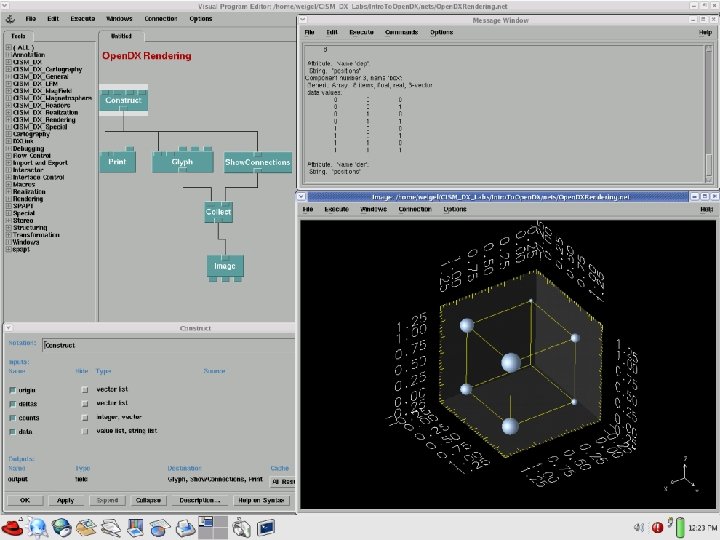Click the Tools panel tab

18,36
